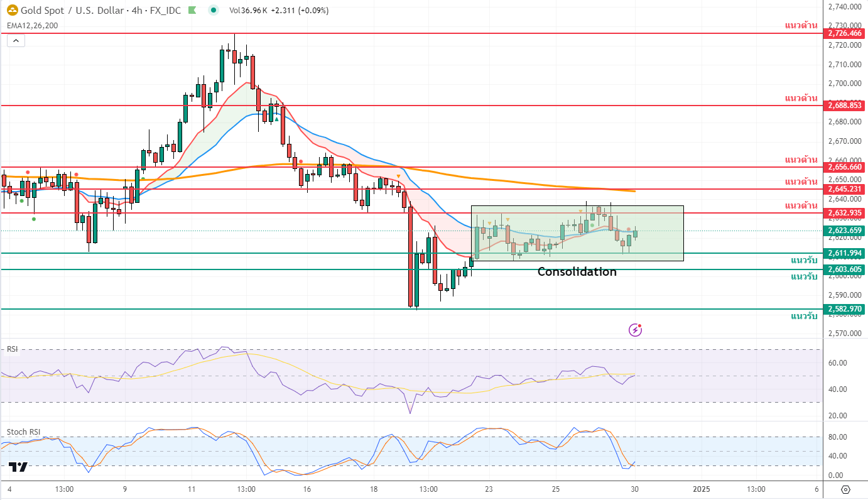Click the 2,623.659 current price tag
Viewport: 868px width, 500px height.
pyautogui.click(x=845, y=231)
